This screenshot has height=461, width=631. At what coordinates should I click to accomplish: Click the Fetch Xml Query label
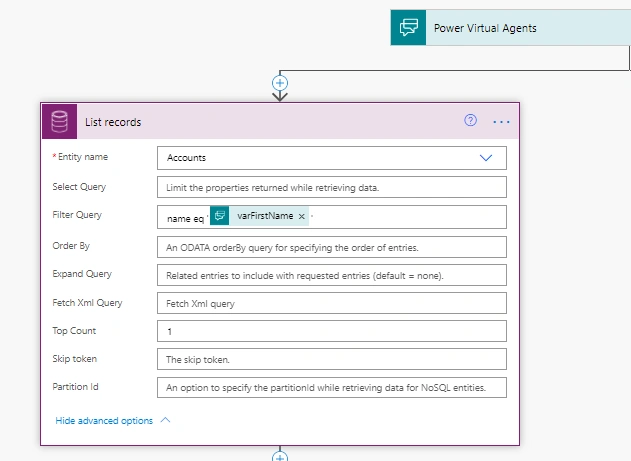(x=87, y=303)
